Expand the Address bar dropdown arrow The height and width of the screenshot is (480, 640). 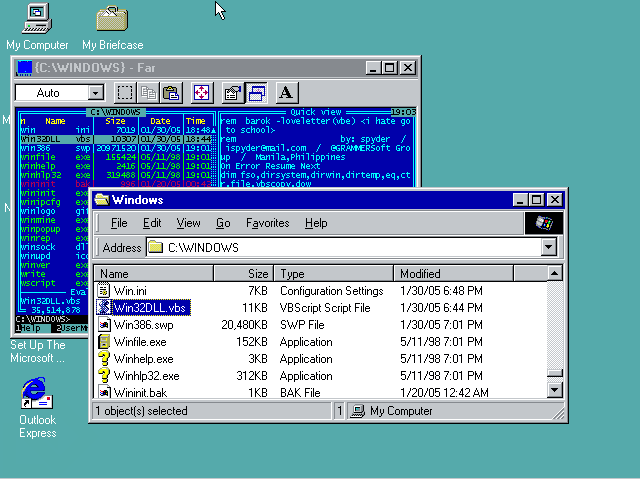[x=549, y=247]
